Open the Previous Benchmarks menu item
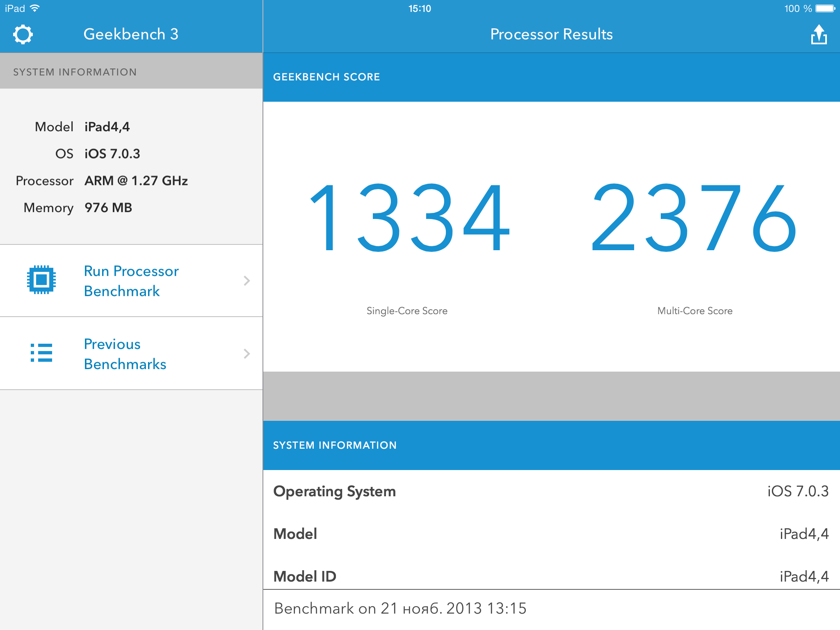Screen dimensions: 840x630 click(x=125, y=354)
